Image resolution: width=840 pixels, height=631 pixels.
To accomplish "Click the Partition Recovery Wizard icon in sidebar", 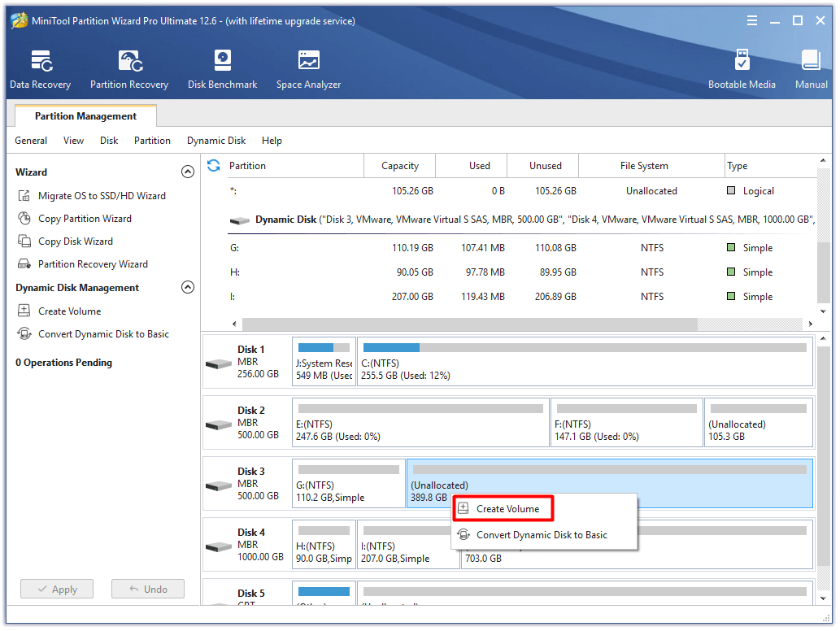I will 24,264.
